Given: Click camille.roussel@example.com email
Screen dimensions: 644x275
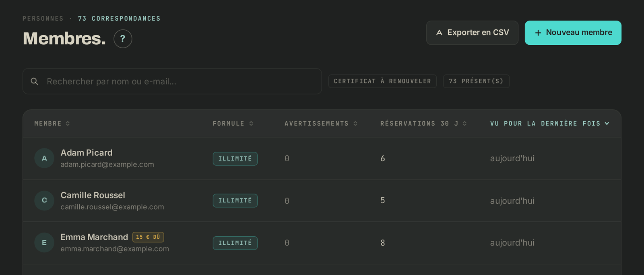Looking at the screenshot, I should click(112, 207).
